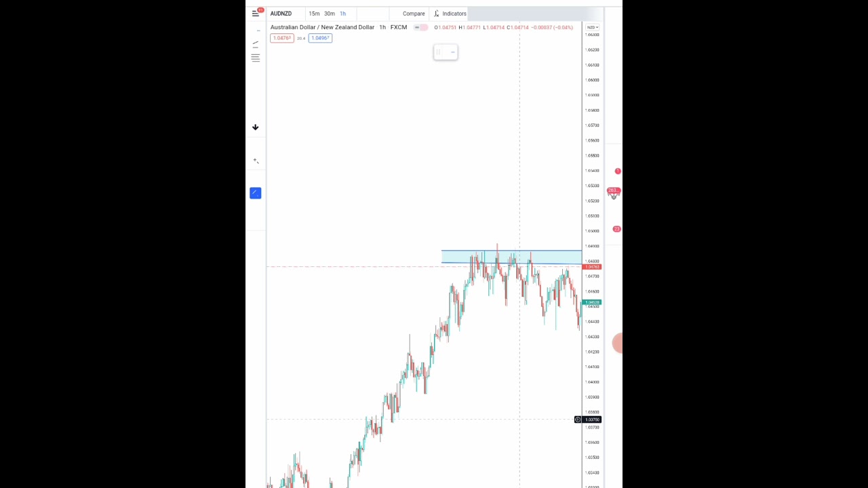Click the red current price label 1.0476

point(592,267)
